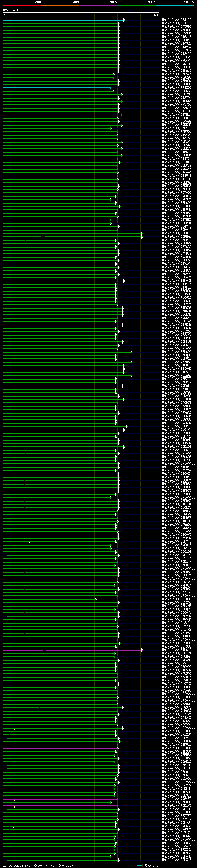This screenshot has height=868, width=197.
Task: Click the UniRef100_C1GRJ9 label
Action: pyautogui.click(x=177, y=426)
